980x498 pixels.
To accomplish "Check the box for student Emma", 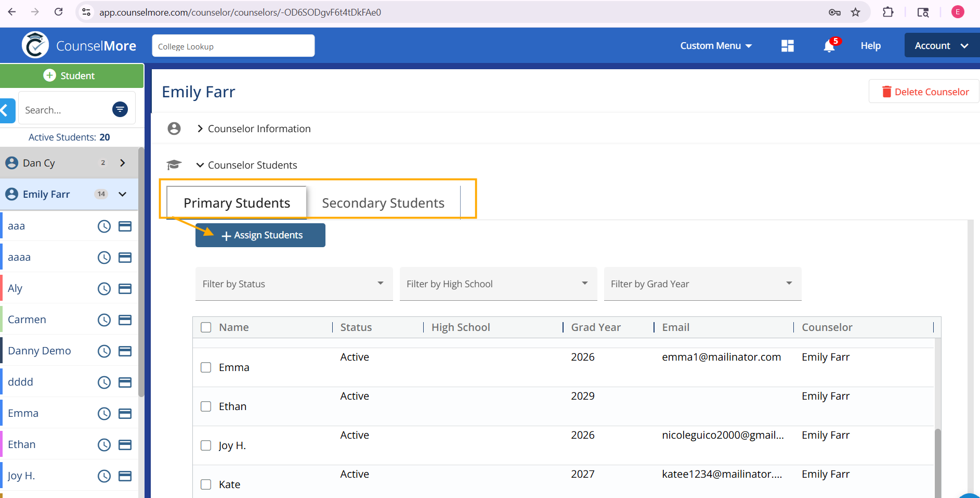I will coord(206,367).
